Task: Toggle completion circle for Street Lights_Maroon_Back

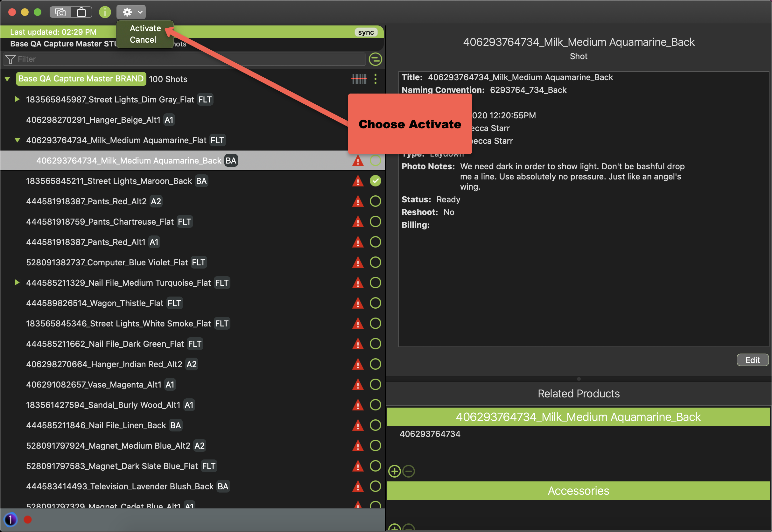Action: (375, 181)
